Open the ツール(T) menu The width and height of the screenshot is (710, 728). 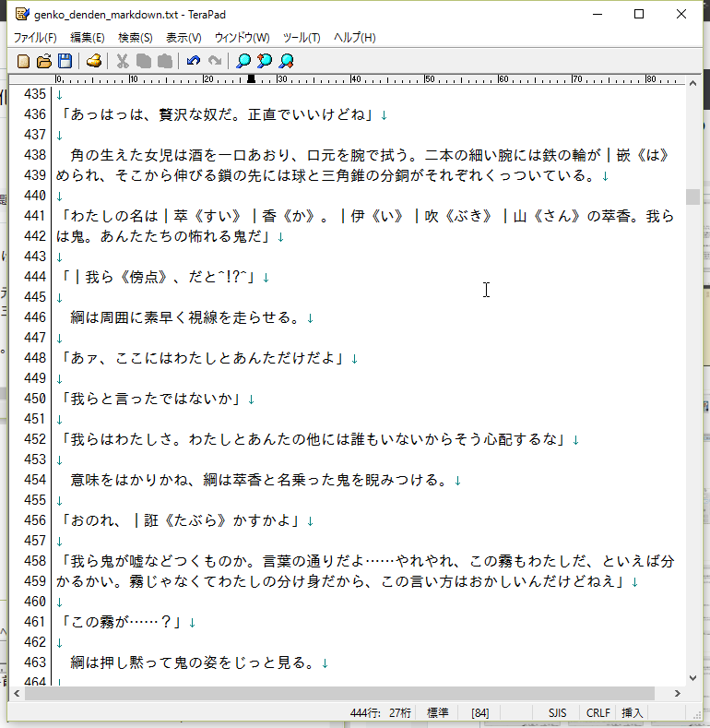(x=302, y=38)
